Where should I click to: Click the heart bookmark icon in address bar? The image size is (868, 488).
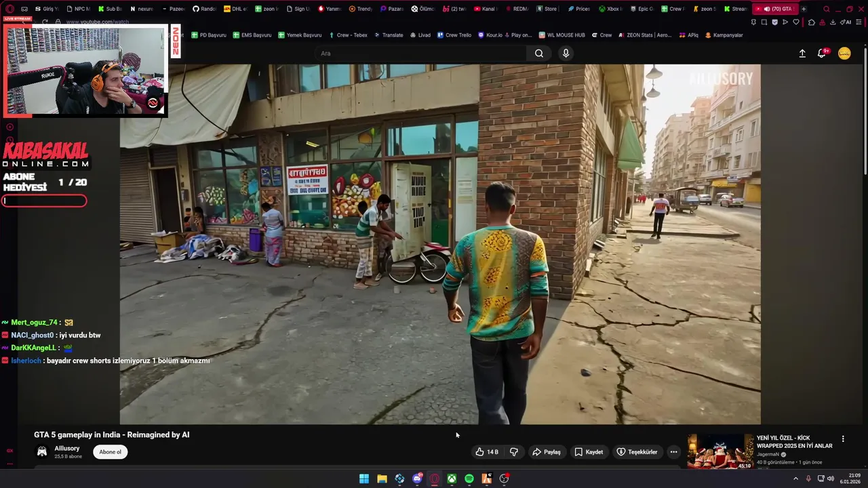[x=796, y=22]
